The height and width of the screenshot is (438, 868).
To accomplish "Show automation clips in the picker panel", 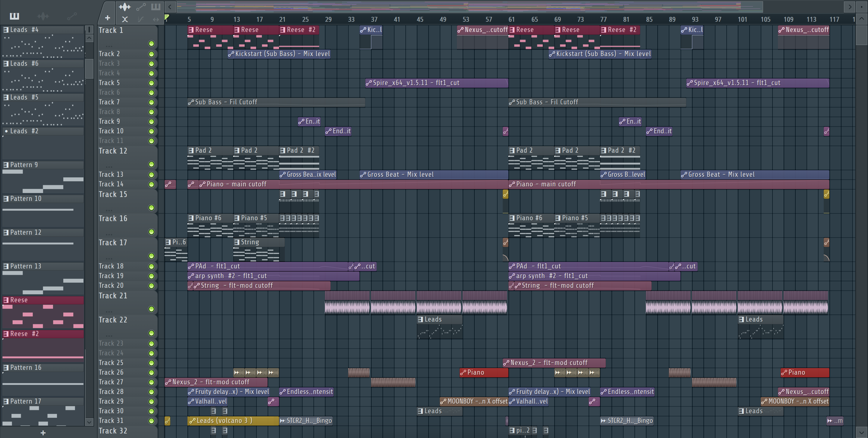I will click(72, 16).
